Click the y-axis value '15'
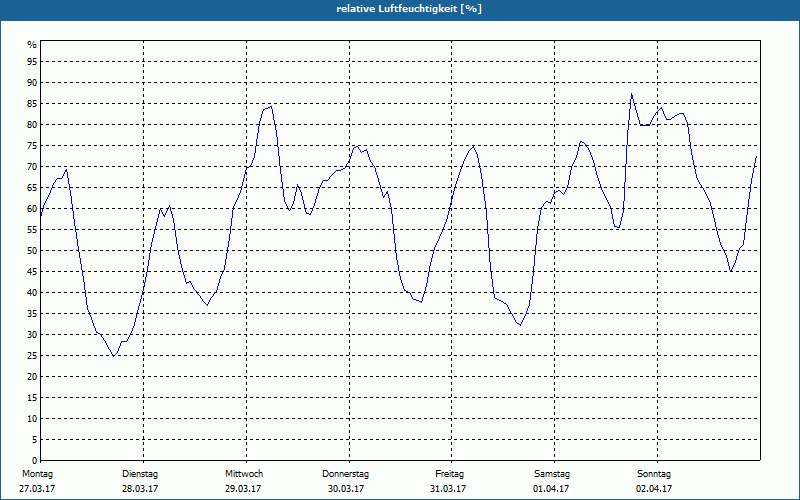 [x=32, y=398]
